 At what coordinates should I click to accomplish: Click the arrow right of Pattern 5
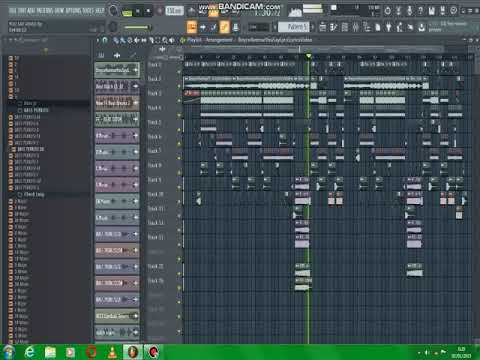[313, 27]
